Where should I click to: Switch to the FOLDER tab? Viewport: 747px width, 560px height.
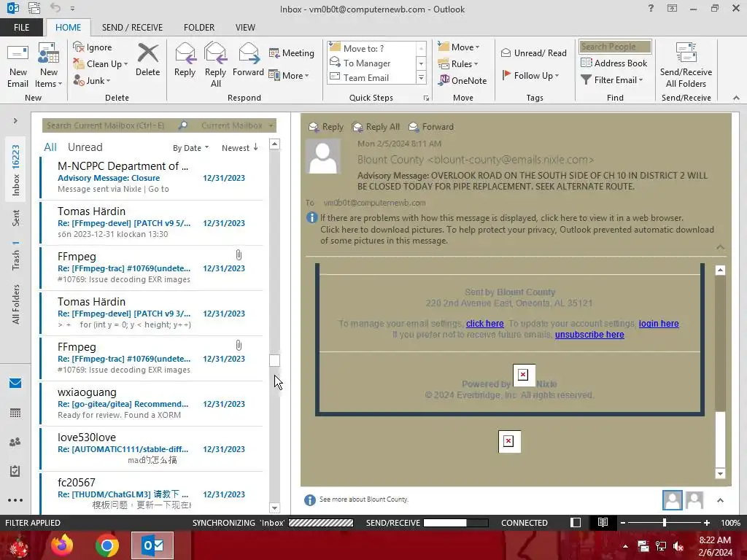point(199,28)
